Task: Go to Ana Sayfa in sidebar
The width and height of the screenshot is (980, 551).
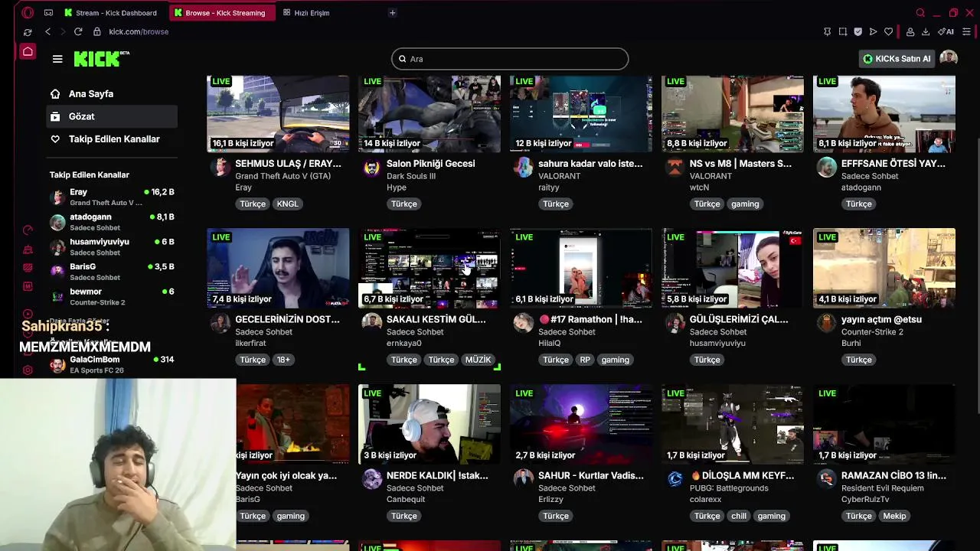Action: pos(113,93)
